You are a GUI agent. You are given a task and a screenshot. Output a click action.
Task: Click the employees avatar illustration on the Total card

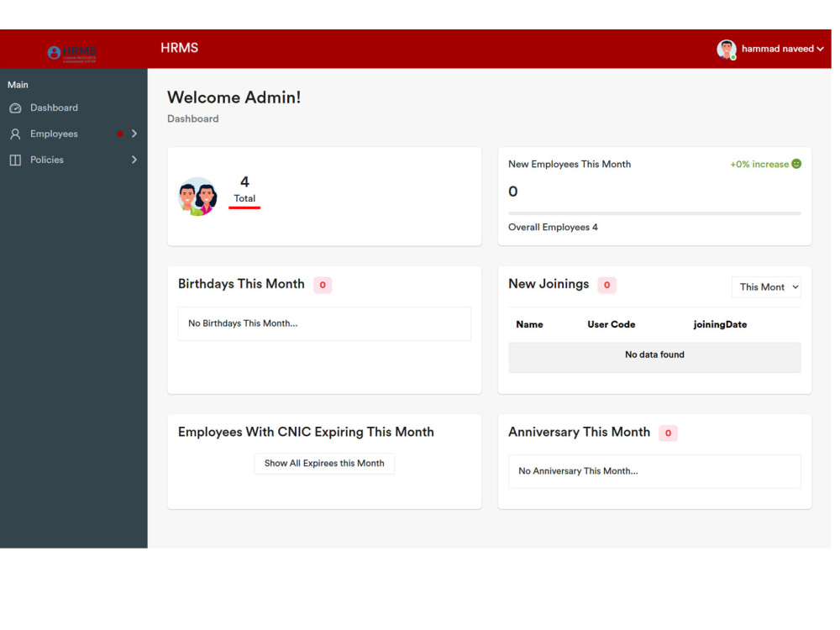pyautogui.click(x=197, y=197)
